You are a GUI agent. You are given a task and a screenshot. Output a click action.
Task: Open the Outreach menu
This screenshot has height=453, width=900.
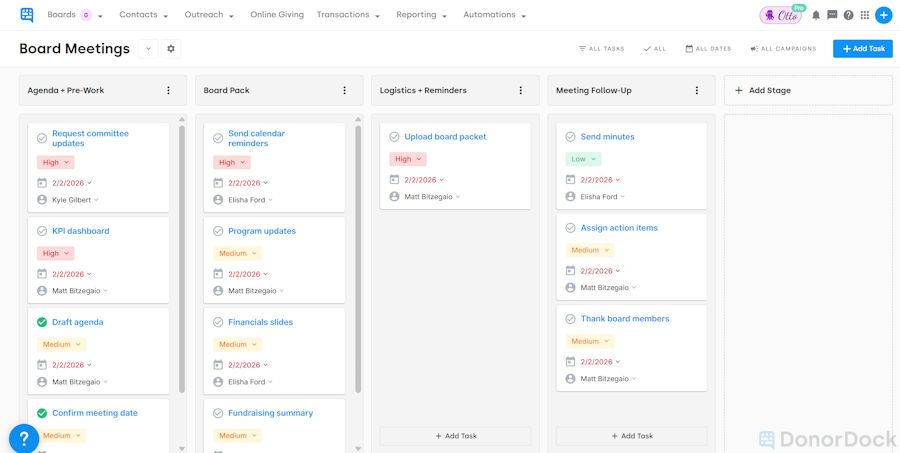click(x=210, y=15)
